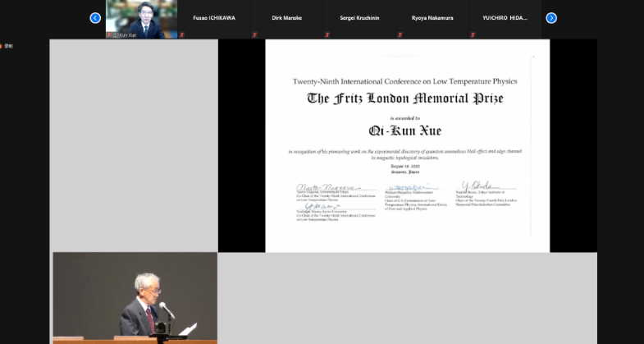Image resolution: width=644 pixels, height=344 pixels.
Task: Select Qi-Kun Xue's video thumbnail
Action: [141, 18]
